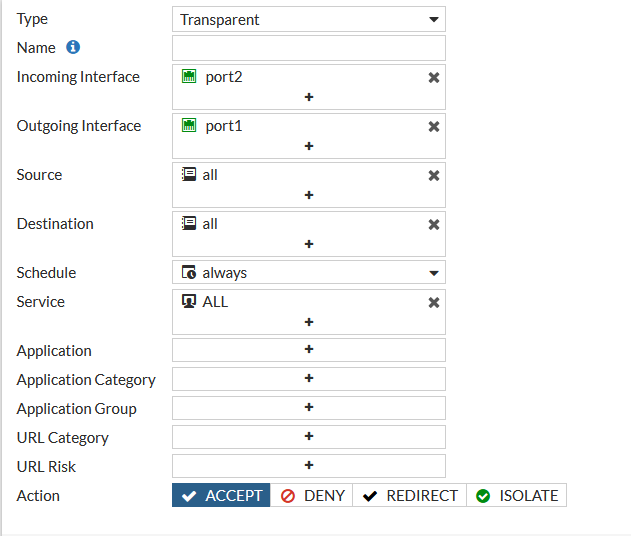This screenshot has width=631, height=536.
Task: Open the Type dropdown showing Transparent
Action: [309, 19]
